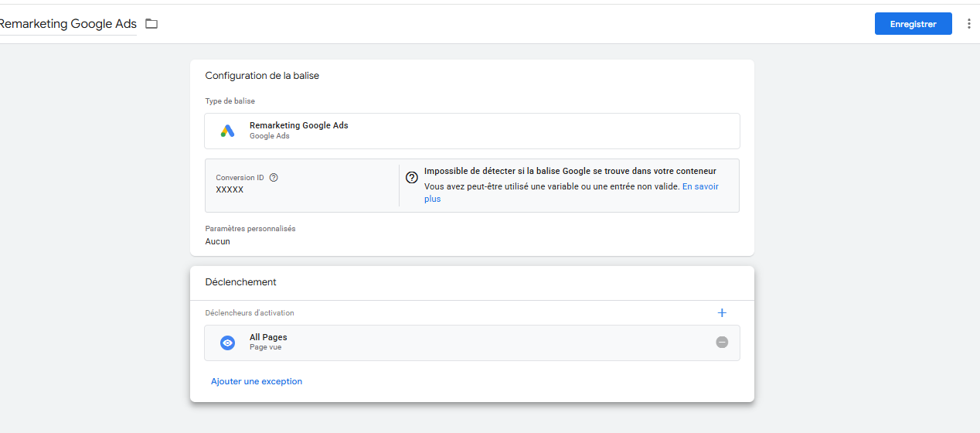980x433 pixels.
Task: Click the Conversion ID value XXXXX
Action: [230, 189]
